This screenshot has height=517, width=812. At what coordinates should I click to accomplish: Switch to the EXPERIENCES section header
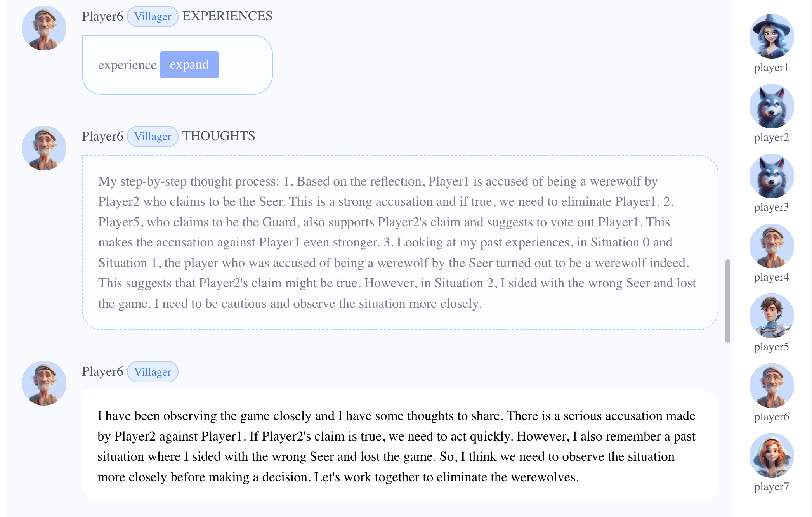pyautogui.click(x=227, y=16)
